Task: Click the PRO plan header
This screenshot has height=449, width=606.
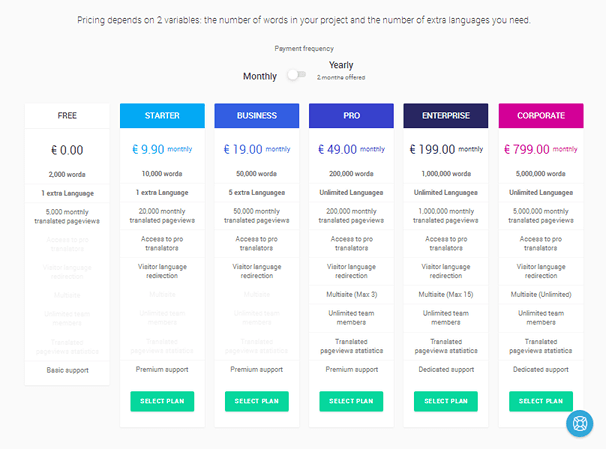Action: pyautogui.click(x=351, y=116)
